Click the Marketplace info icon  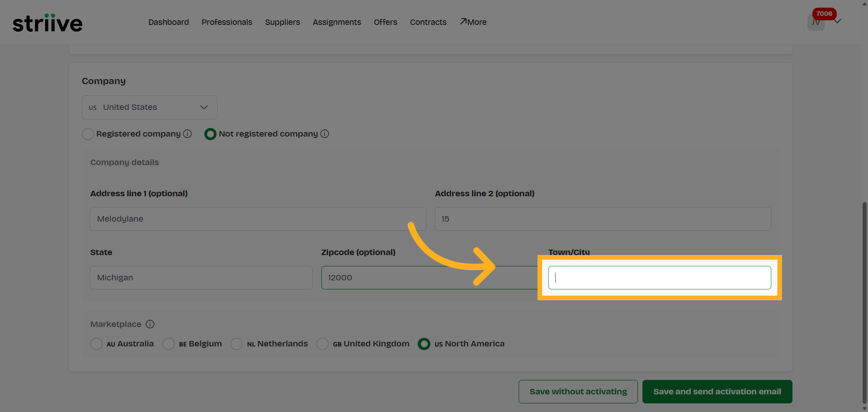(x=150, y=324)
